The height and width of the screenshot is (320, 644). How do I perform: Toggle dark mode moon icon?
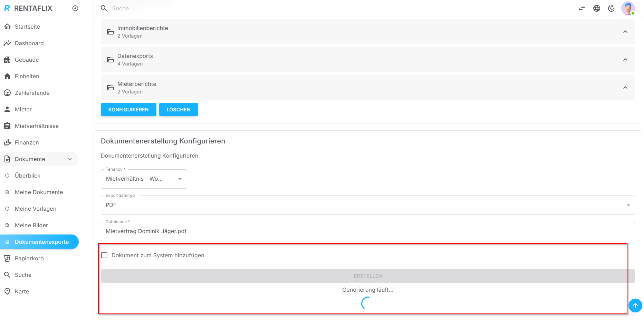[611, 8]
